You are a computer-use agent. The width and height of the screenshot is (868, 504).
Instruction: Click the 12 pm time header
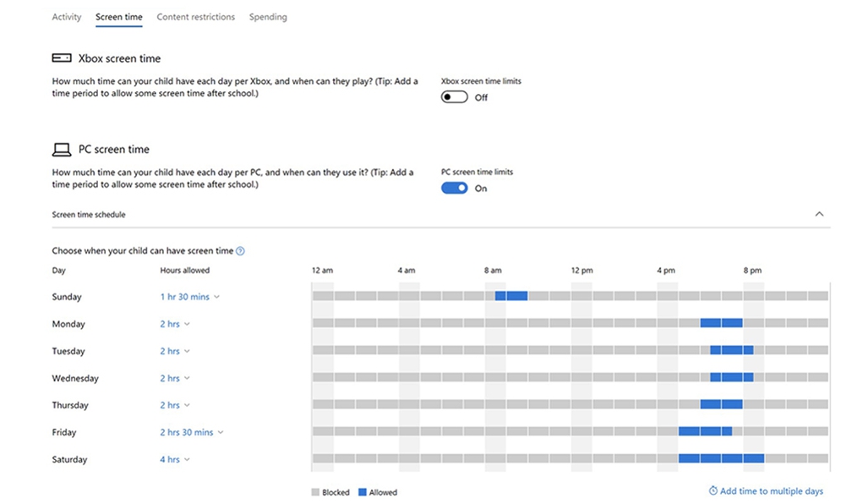pos(581,271)
